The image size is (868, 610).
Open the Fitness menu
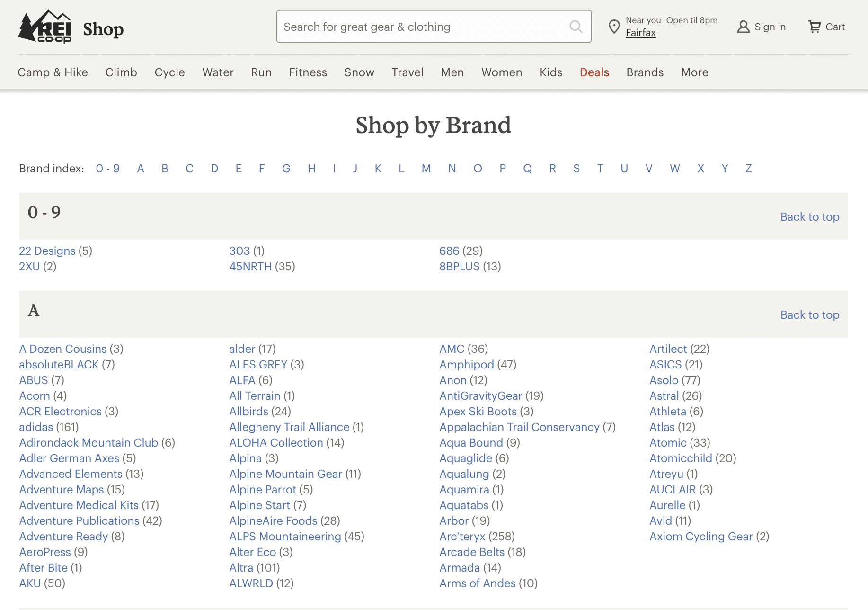tap(308, 72)
